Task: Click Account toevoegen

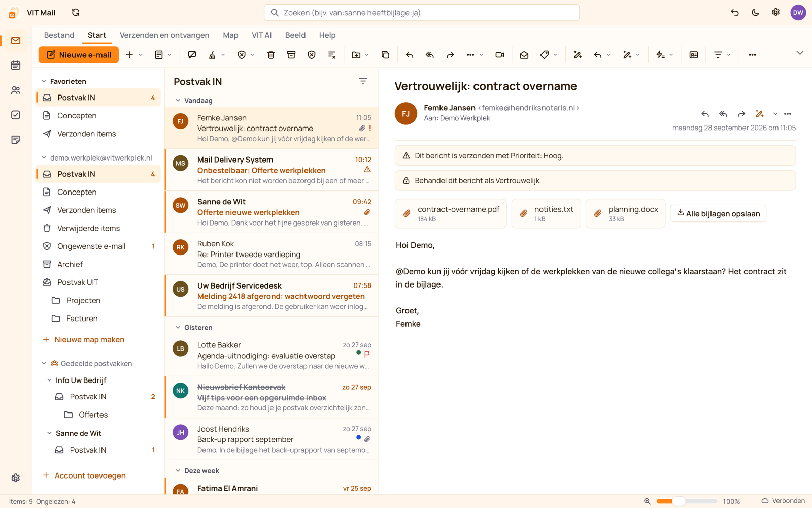Action: pos(84,475)
